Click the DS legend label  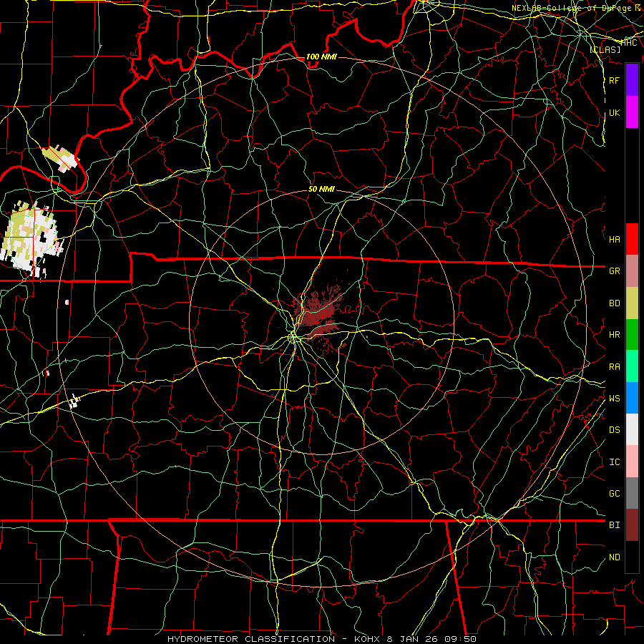(x=614, y=430)
